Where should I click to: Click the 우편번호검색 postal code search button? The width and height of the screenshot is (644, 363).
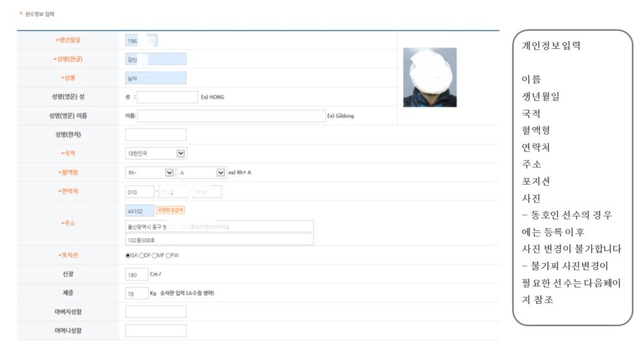coord(171,210)
